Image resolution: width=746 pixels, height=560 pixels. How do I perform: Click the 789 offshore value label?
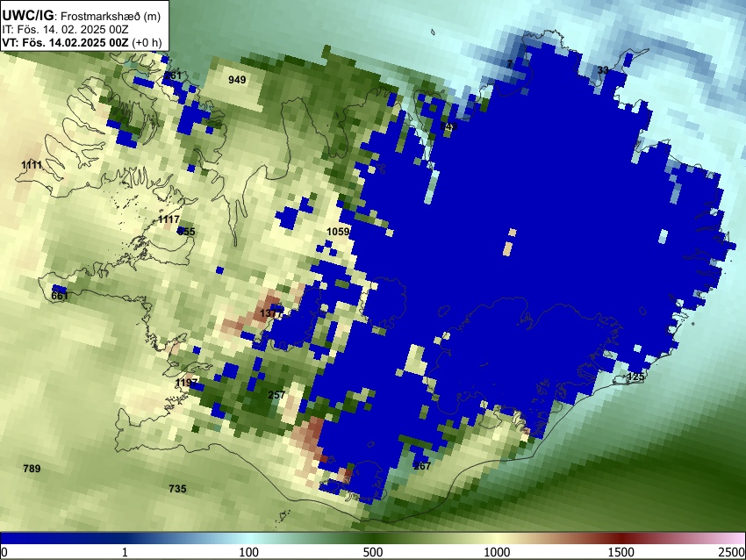[32, 469]
